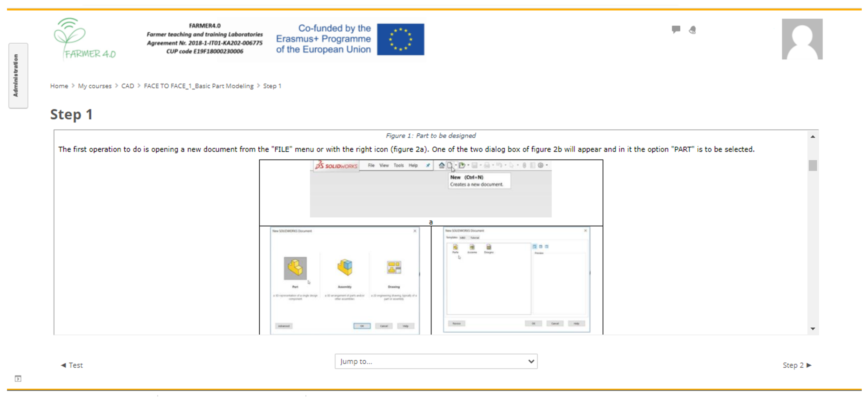Go to Home breadcrumb link
Viewport: 868px width, 398px height.
click(59, 86)
